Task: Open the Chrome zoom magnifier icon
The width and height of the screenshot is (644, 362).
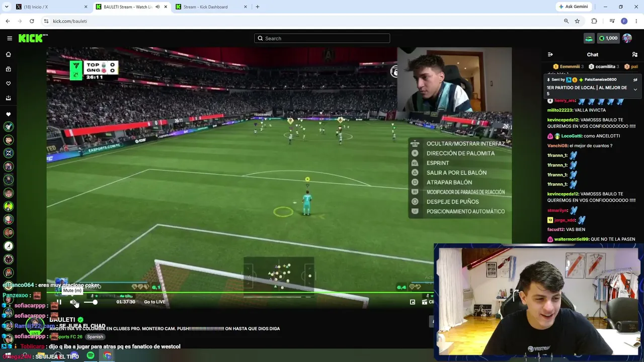Action: click(x=566, y=21)
